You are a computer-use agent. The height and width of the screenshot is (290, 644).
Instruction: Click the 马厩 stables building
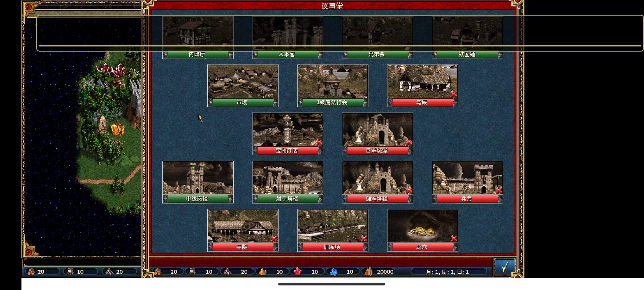click(423, 86)
